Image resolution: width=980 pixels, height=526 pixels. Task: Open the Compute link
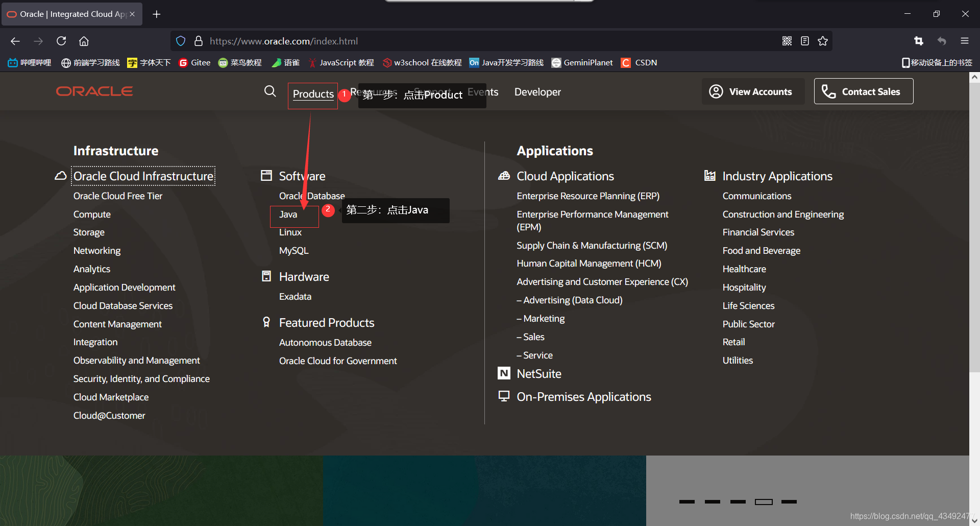pos(92,214)
